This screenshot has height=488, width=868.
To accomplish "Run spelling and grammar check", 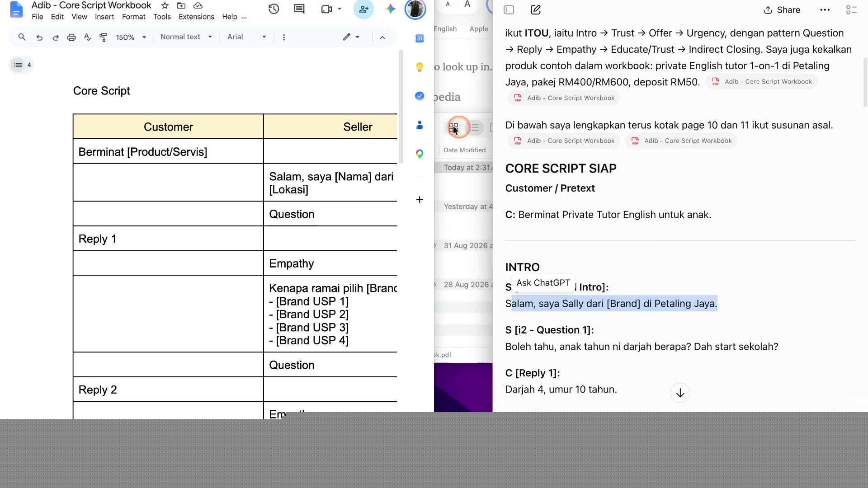I will coord(88,37).
